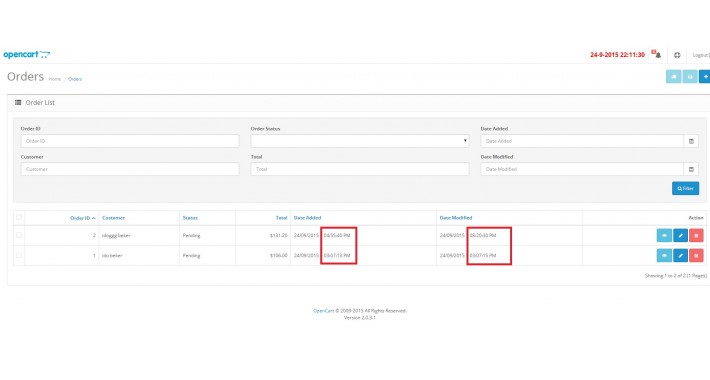This screenshot has height=380, width=710.
Task: Click the Date Added filter field
Action: point(582,141)
